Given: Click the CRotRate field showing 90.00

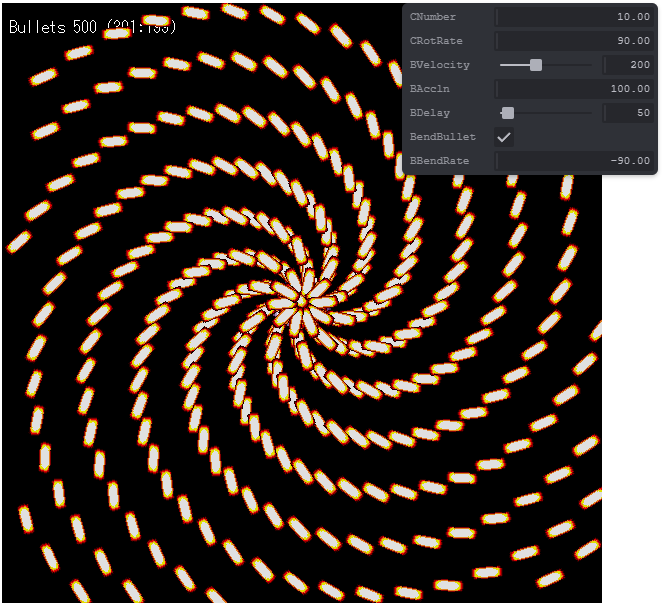Looking at the screenshot, I should (574, 41).
